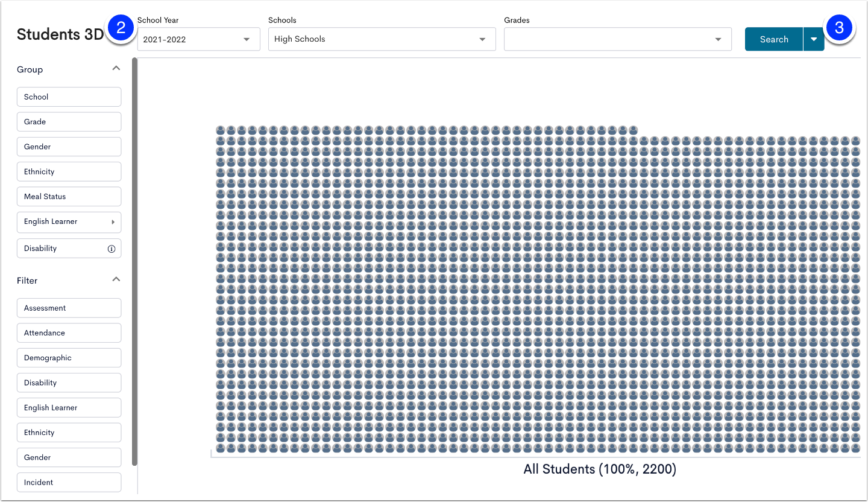The width and height of the screenshot is (868, 502).
Task: Open the Assessment filter
Action: tap(69, 308)
